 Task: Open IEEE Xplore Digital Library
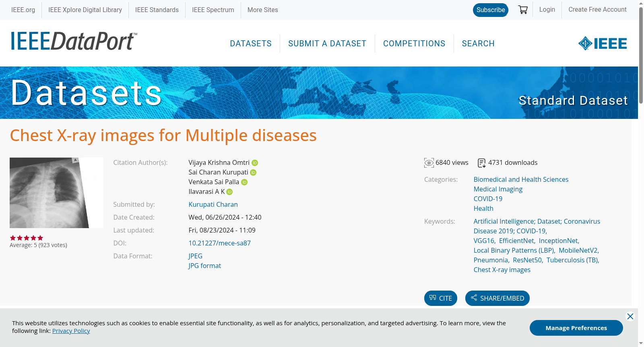click(85, 10)
